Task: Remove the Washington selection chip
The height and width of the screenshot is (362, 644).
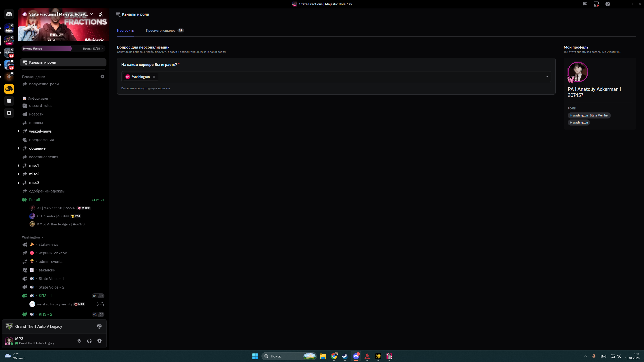Action: [x=154, y=77]
